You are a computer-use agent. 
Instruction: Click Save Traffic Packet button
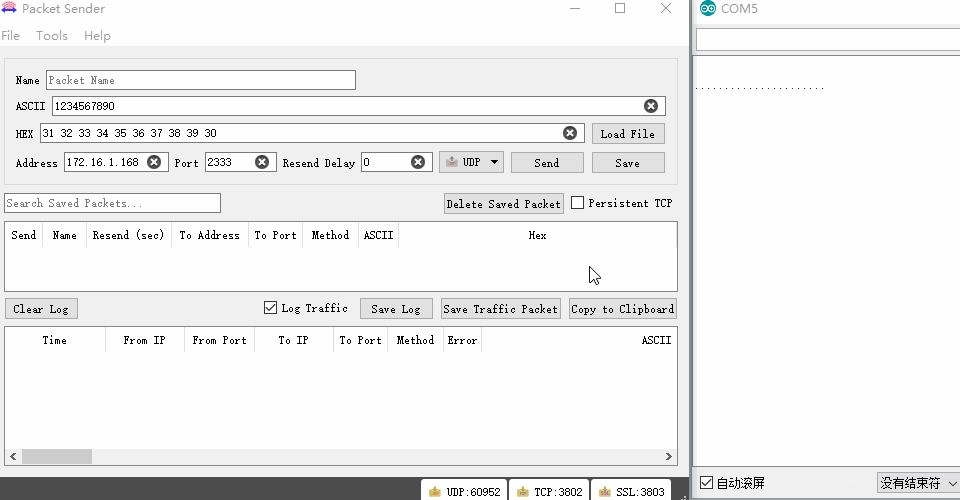click(501, 309)
